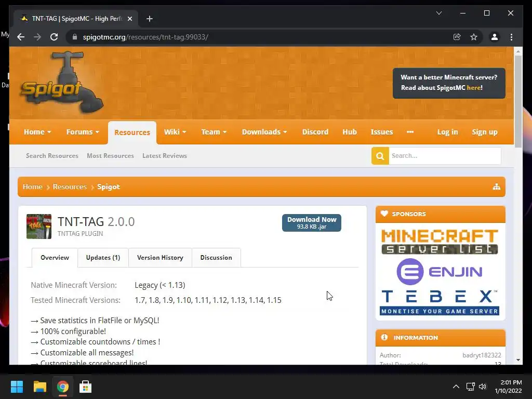Viewport: 532px width, 399px height.
Task: Open the Issues nav link
Action: click(382, 132)
